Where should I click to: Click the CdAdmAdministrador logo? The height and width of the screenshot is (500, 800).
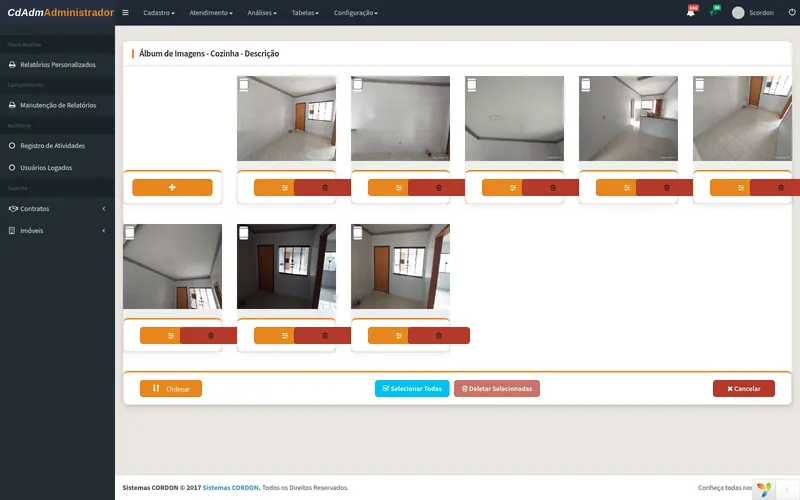coord(60,13)
